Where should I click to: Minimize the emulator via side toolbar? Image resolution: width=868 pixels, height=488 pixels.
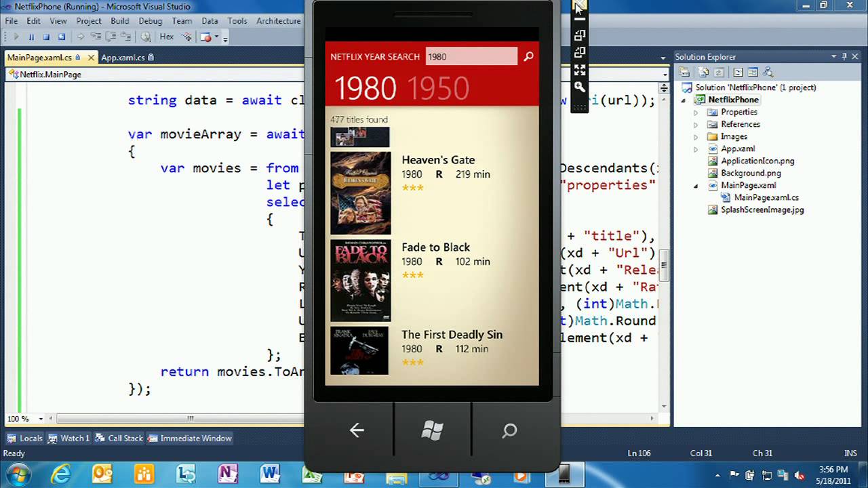[580, 20]
